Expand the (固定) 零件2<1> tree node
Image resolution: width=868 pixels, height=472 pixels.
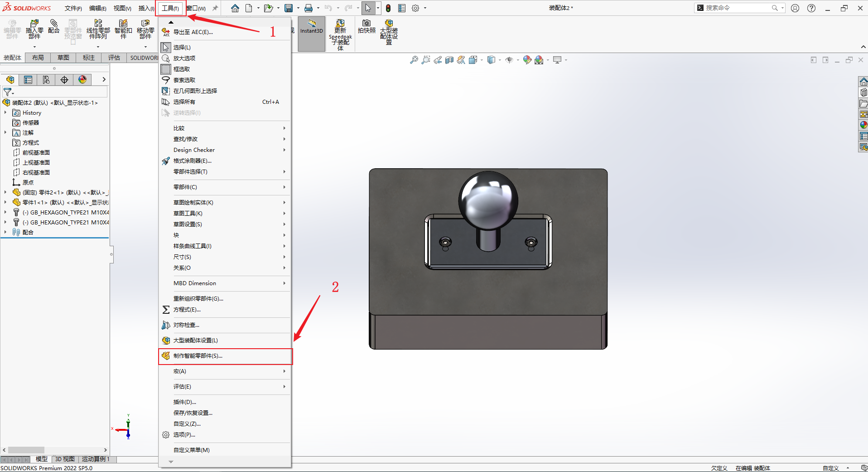pos(5,192)
